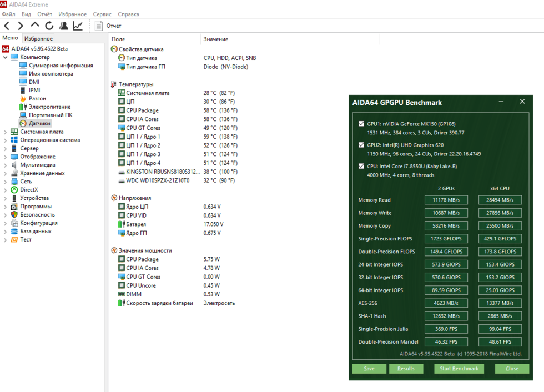The width and height of the screenshot is (544, 392).
Task: Expand the Системная плата tree node
Action: [6, 132]
